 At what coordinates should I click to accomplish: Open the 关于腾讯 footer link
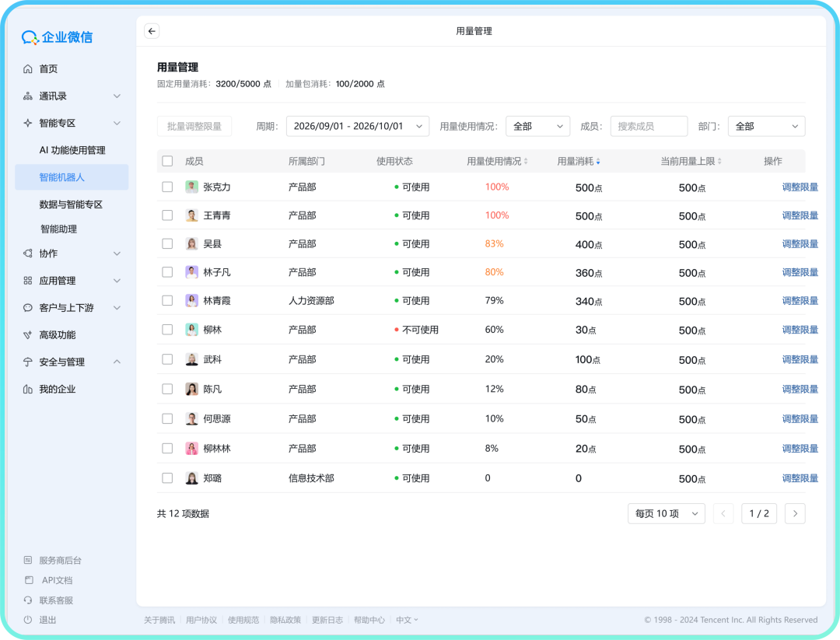tap(159, 621)
